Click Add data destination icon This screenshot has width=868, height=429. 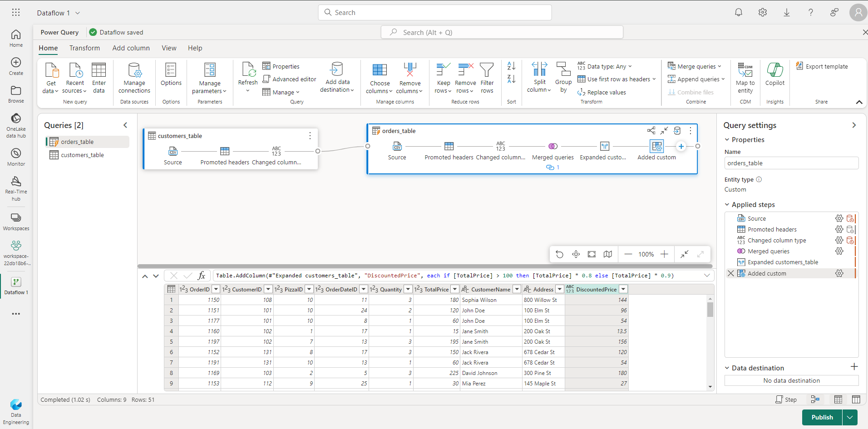pyautogui.click(x=336, y=69)
